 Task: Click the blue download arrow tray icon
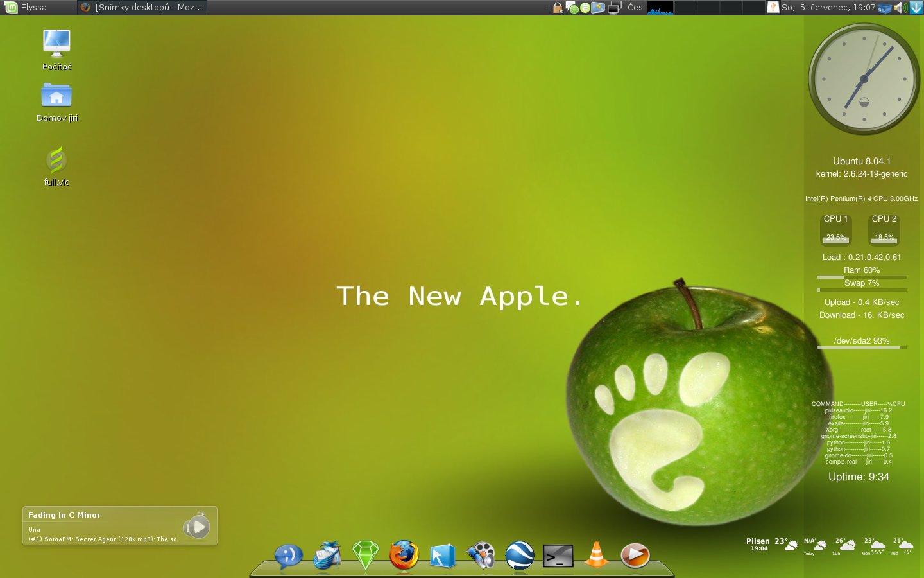pos(916,8)
